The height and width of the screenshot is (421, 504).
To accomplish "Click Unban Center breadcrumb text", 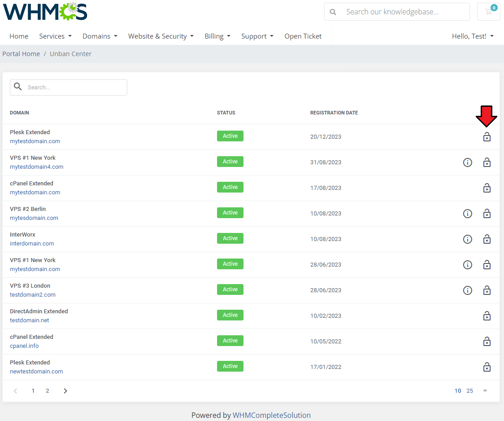I will pos(70,54).
